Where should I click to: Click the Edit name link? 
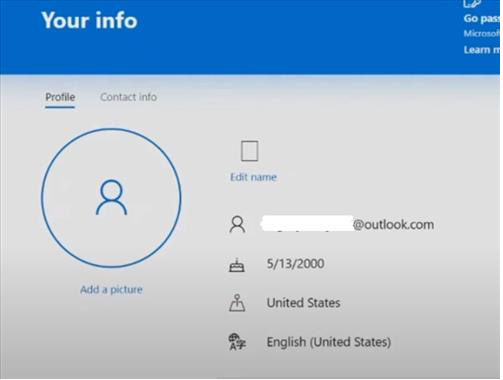click(253, 177)
